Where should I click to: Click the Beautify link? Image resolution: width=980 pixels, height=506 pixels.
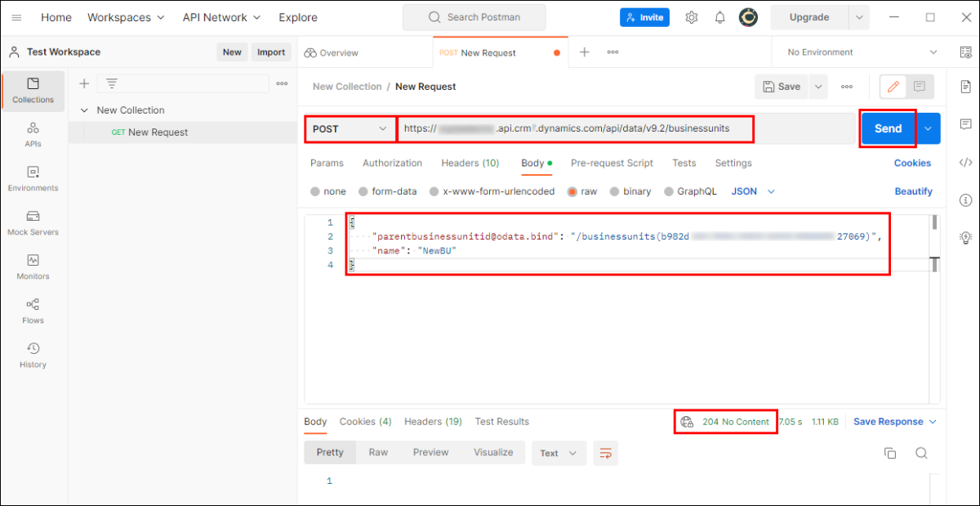pos(913,191)
